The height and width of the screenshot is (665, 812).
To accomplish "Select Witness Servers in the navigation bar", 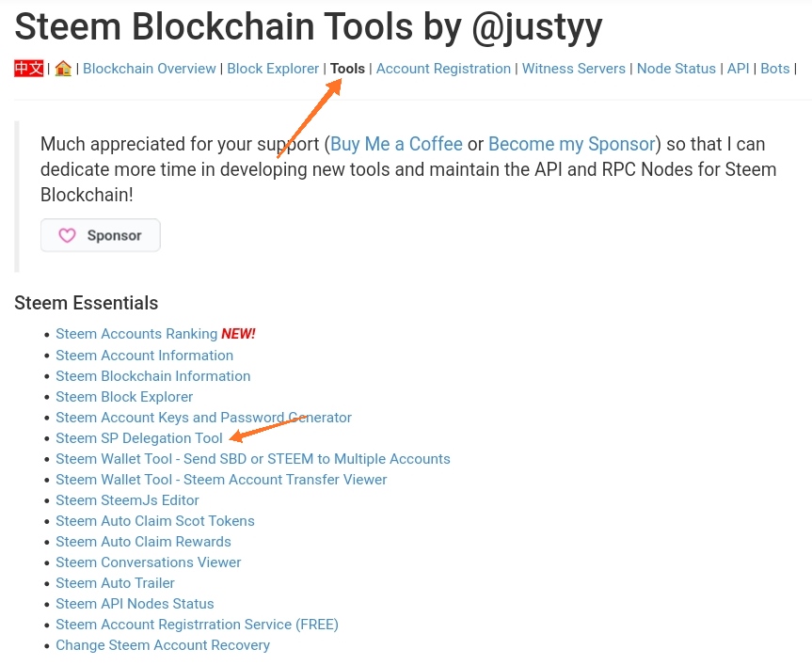I will 574,69.
